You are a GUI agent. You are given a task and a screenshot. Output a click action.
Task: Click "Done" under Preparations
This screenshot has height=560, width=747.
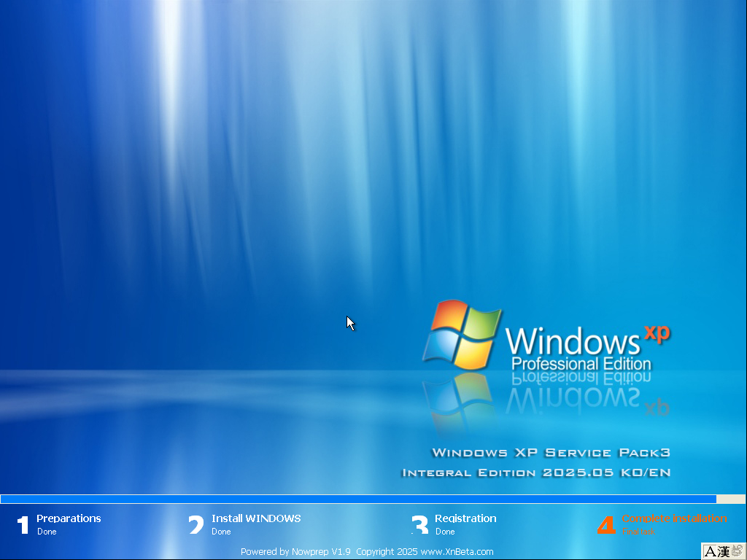47,532
